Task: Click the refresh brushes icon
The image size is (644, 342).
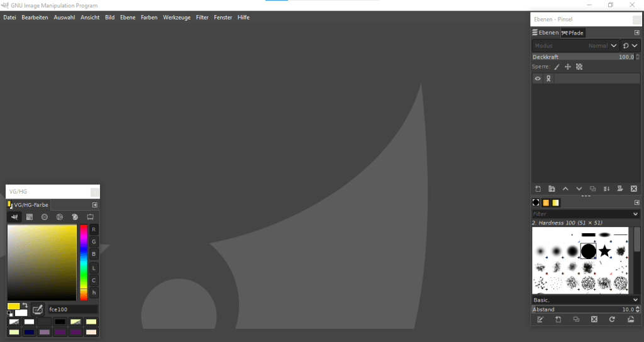Action: (612, 319)
